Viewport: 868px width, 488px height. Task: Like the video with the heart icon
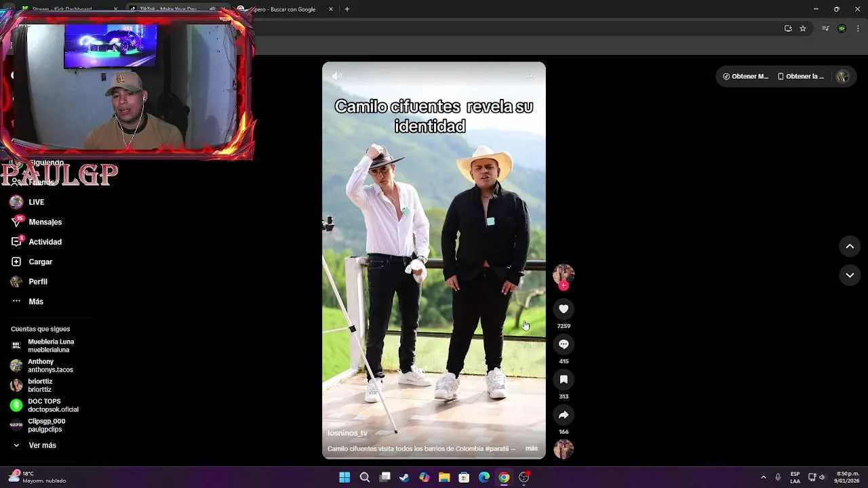(564, 309)
